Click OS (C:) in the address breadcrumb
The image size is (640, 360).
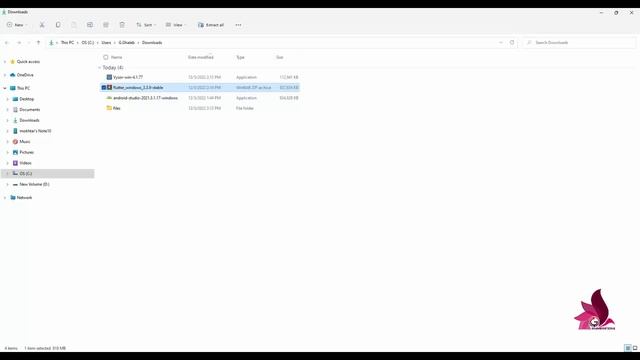pyautogui.click(x=87, y=42)
